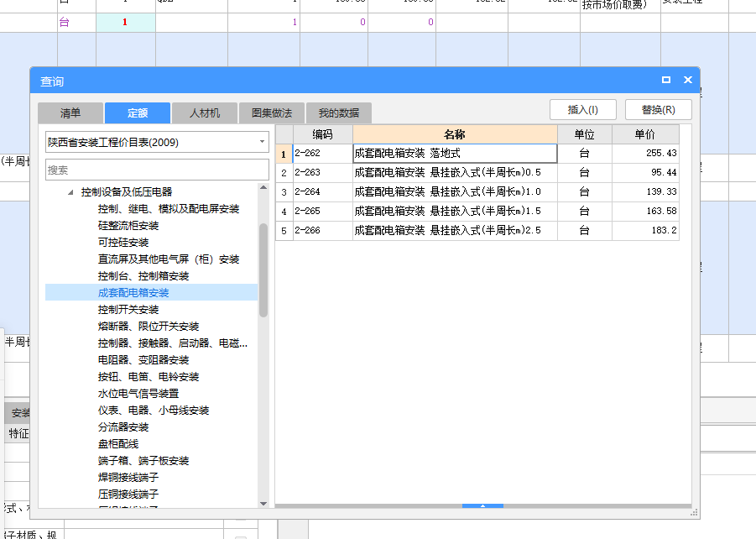Screen dimensions: 756x539
Task: Select 端子箱、端子板安装 tree item
Action: [x=143, y=461]
